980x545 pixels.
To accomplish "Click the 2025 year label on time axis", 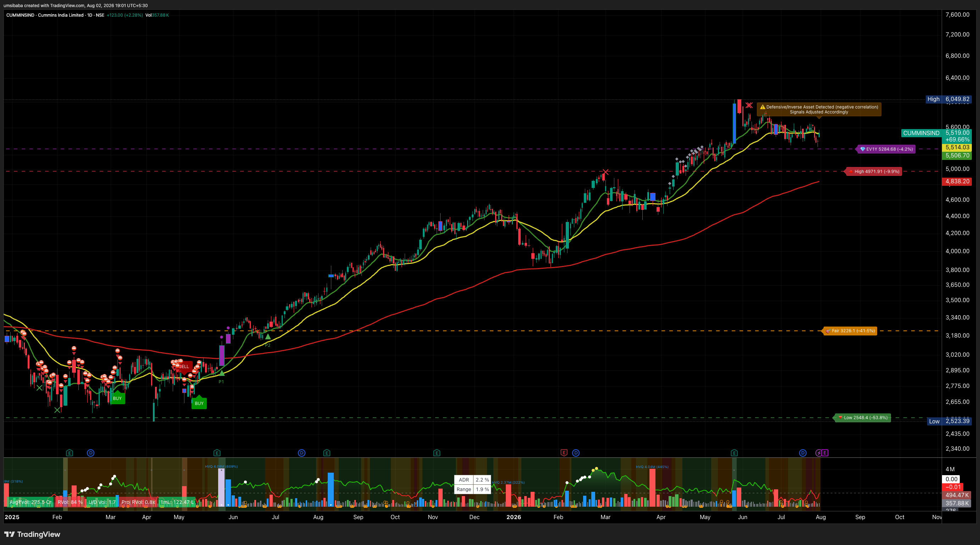I will [x=12, y=517].
